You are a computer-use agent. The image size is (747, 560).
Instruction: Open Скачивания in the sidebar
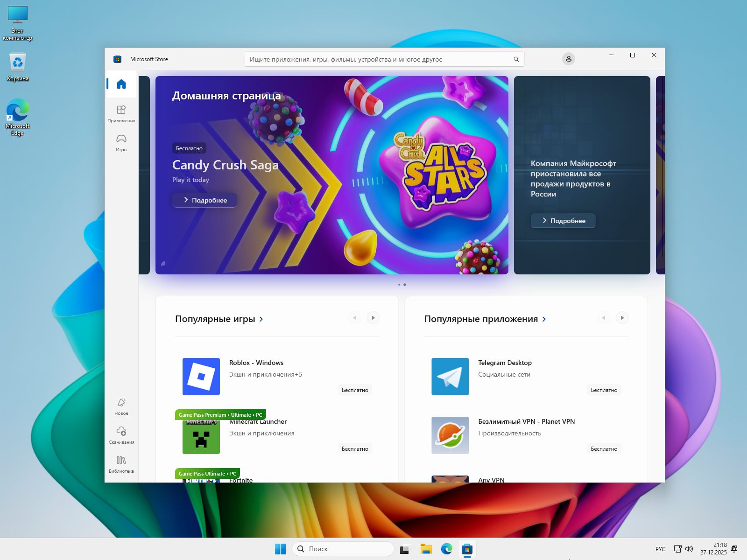[121, 435]
